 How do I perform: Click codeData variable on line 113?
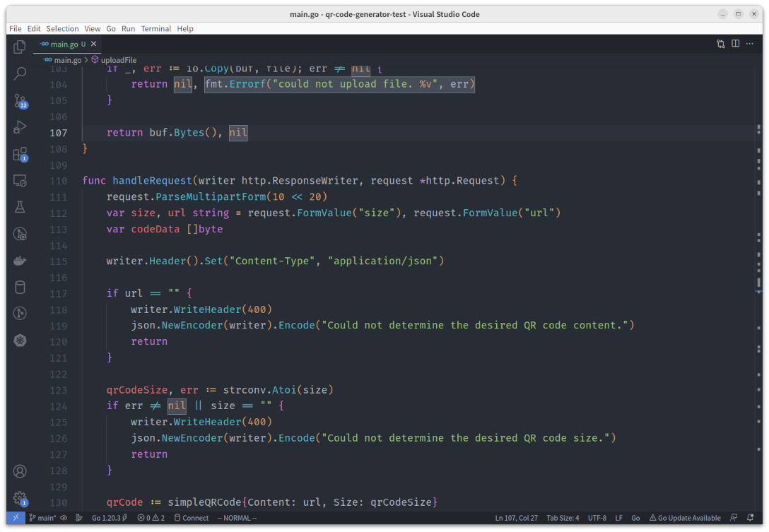point(155,229)
